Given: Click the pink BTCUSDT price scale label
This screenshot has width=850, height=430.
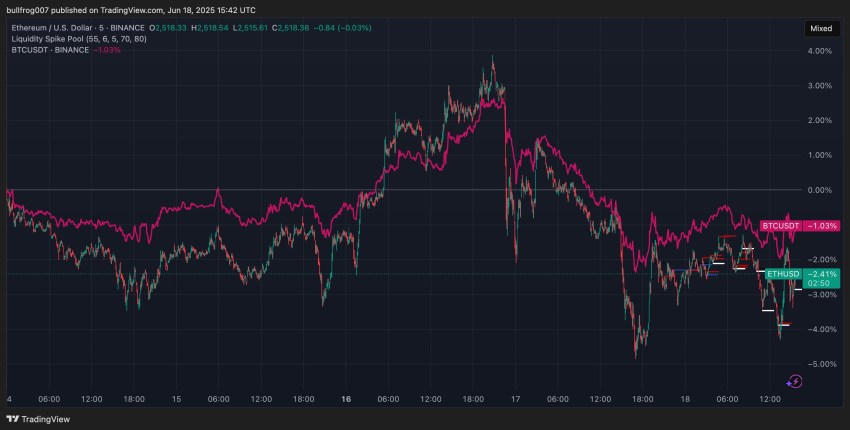Looking at the screenshot, I should coord(780,226).
